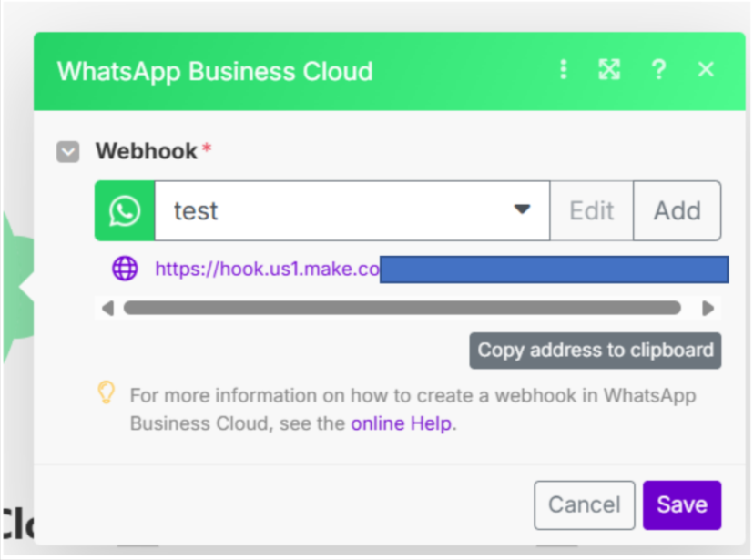Screen dimensions: 754x560
Task: Click the 'WhatsApp Business Cloud' dialog title
Action: pos(215,71)
